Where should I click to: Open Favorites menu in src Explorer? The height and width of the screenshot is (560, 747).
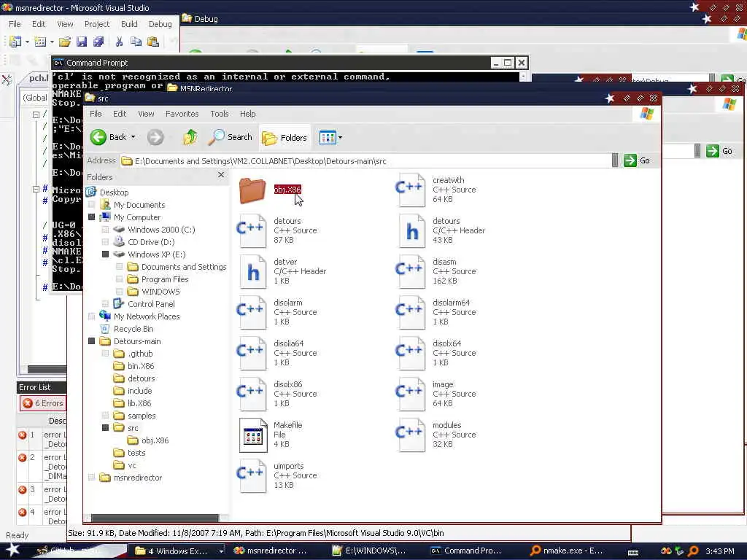(182, 114)
